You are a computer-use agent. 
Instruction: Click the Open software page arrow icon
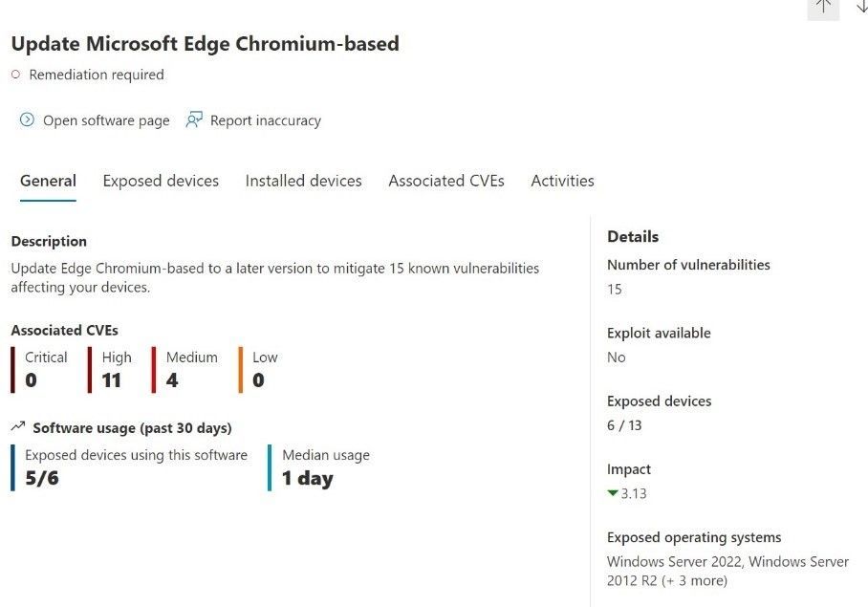click(27, 120)
